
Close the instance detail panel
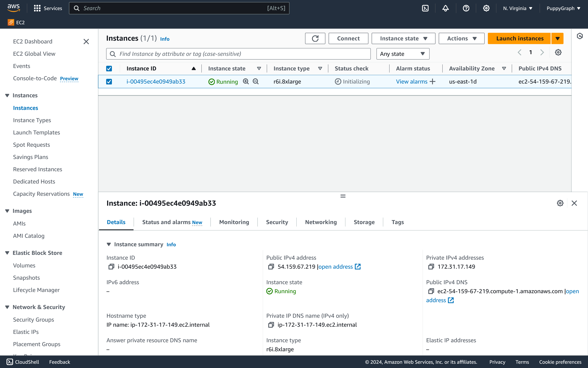click(x=574, y=203)
